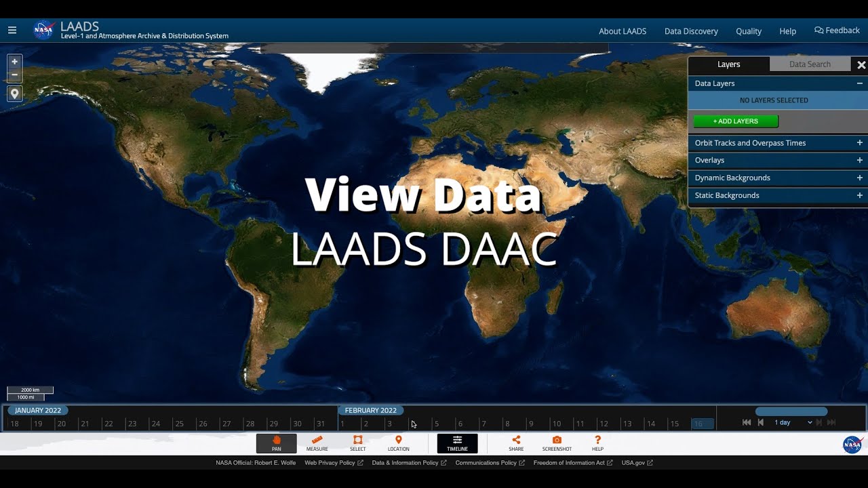Open the Freedom of Information Act link
The width and height of the screenshot is (868, 488).
point(572,463)
